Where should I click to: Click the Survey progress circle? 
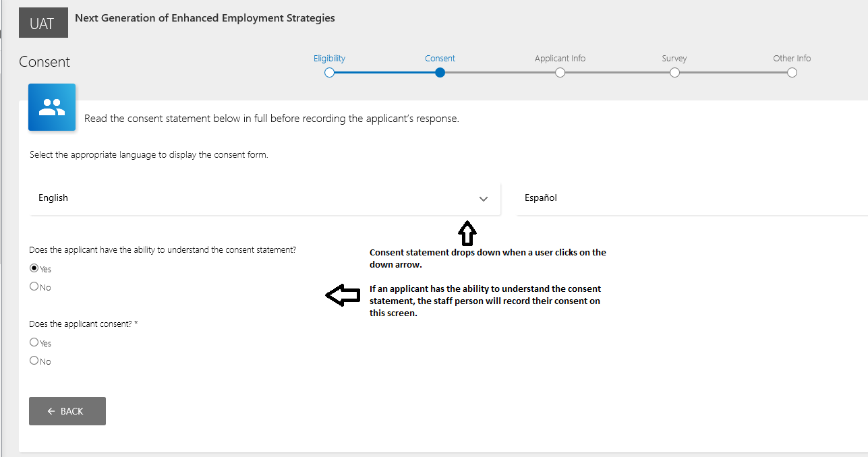[x=674, y=73]
